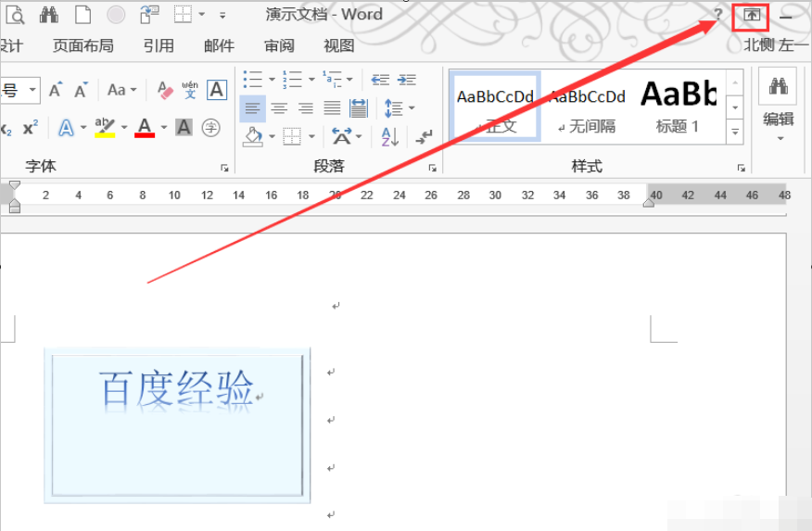This screenshot has height=531, width=812.
Task: Open the Word help question mark
Action: click(718, 15)
